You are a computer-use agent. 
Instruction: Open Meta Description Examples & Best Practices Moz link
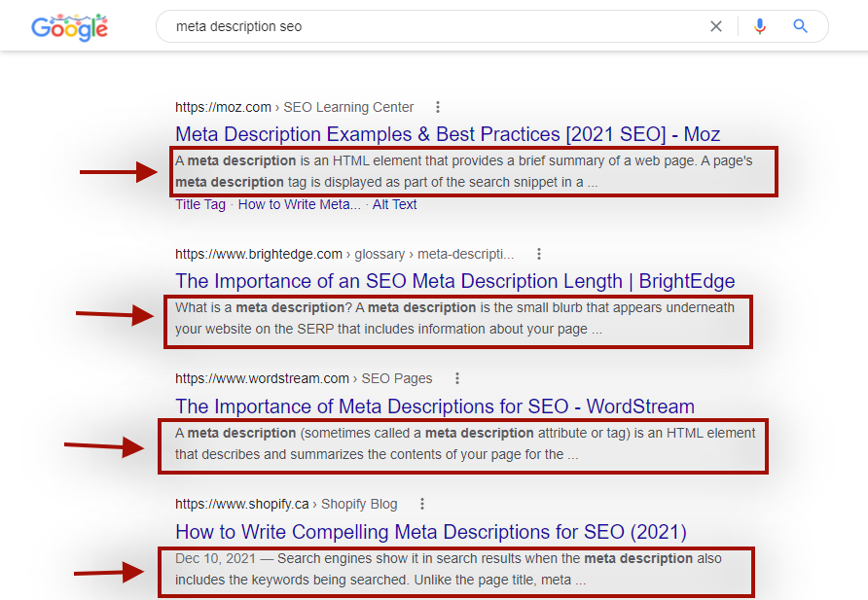tap(448, 134)
